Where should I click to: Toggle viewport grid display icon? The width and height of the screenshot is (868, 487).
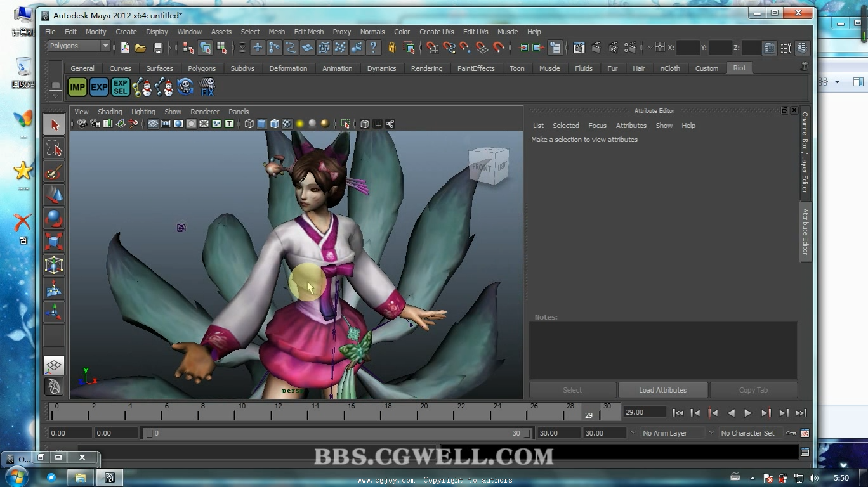tap(153, 124)
